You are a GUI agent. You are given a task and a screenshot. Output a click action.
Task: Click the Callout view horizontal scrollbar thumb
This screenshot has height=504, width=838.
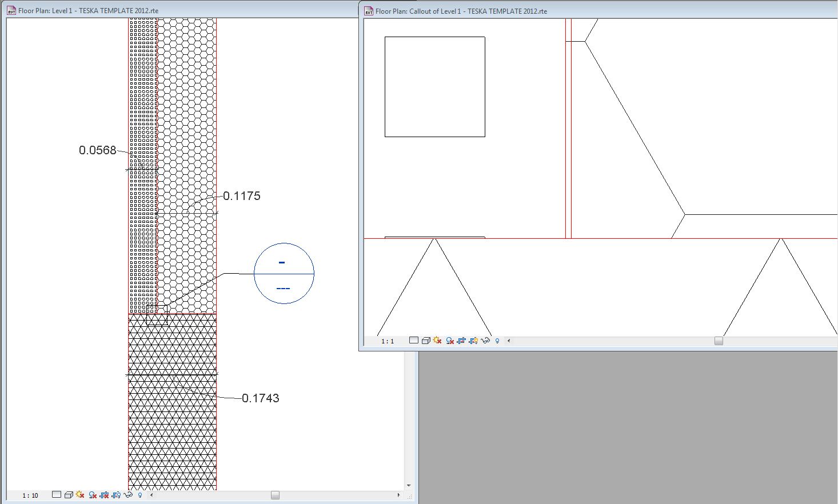719,341
